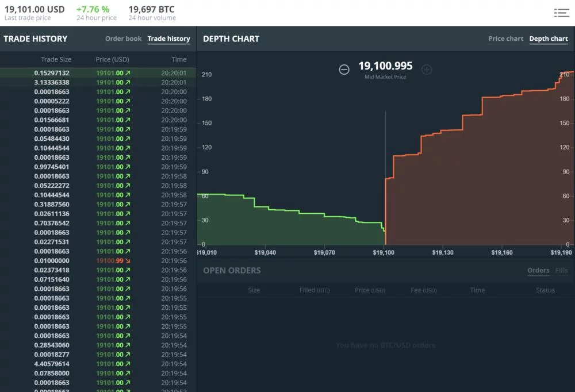Select trade size 4.40579614 row
Screen dimensions: 575x392
pyautogui.click(x=98, y=364)
